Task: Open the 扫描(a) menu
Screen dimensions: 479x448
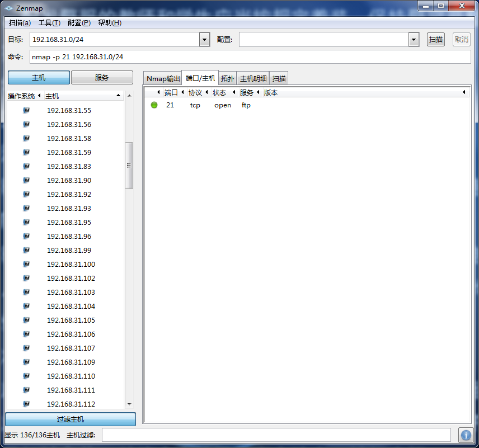Action: pos(20,23)
